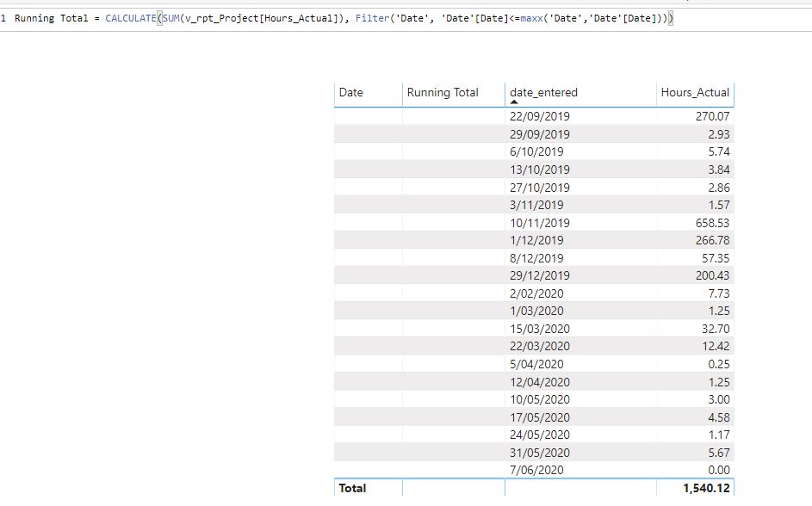This screenshot has width=812, height=506.
Task: Click hours value 3.00
Action: [x=719, y=399]
